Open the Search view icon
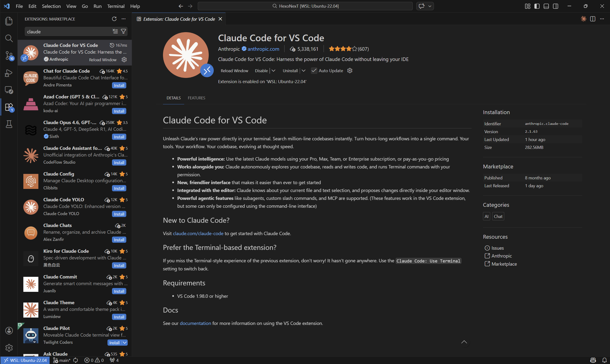 tap(9, 38)
